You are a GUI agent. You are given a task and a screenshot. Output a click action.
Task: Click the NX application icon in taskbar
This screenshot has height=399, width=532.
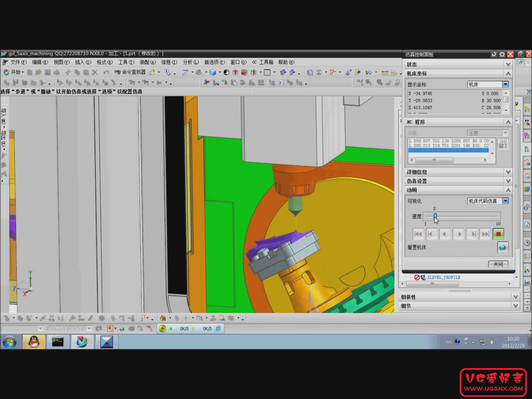point(82,342)
